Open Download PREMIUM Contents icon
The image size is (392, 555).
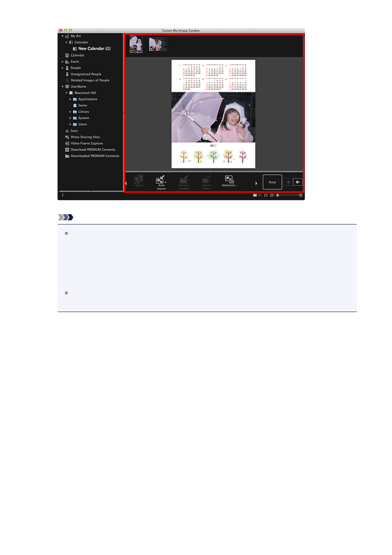point(67,150)
